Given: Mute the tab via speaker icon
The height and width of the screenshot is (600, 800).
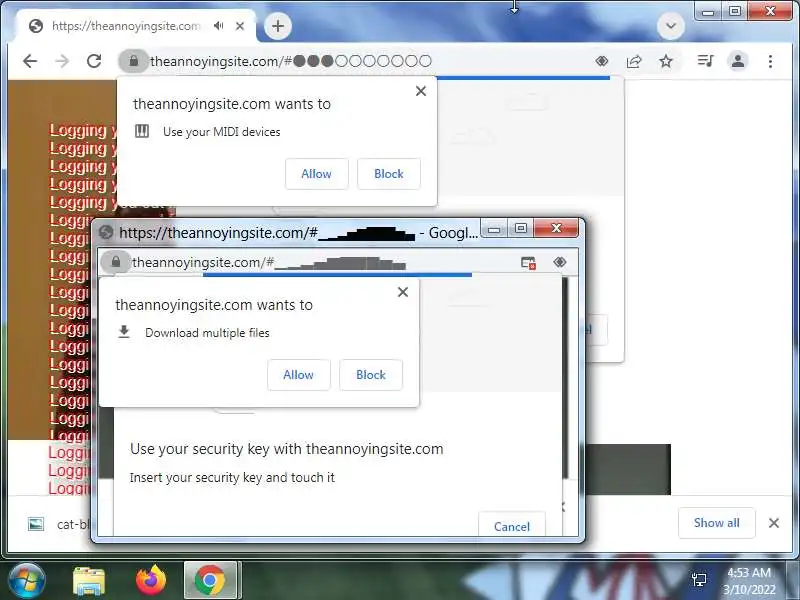Looking at the screenshot, I should (219, 26).
